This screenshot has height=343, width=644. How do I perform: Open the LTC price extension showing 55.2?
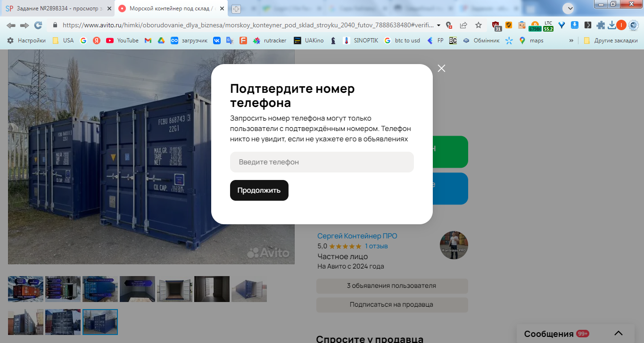pos(548,26)
